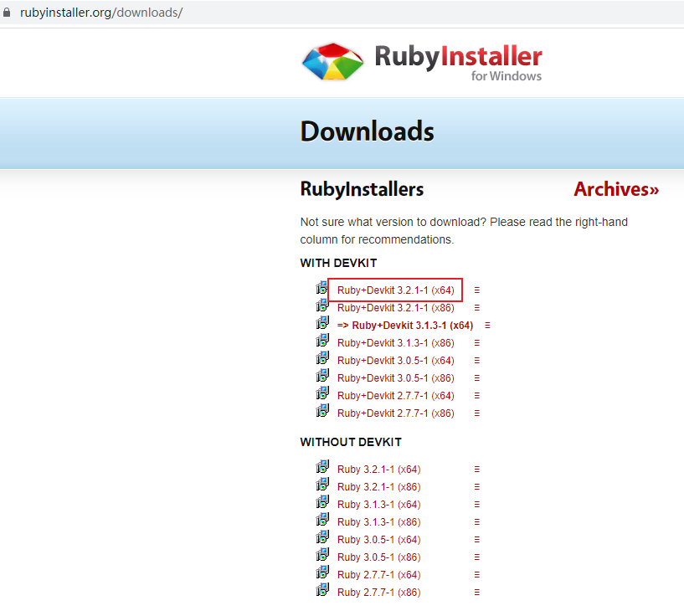The image size is (684, 616).
Task: Click the installer icon beside Ruby+Devkit 3.2.1-1 (x86)
Action: [x=322, y=305]
